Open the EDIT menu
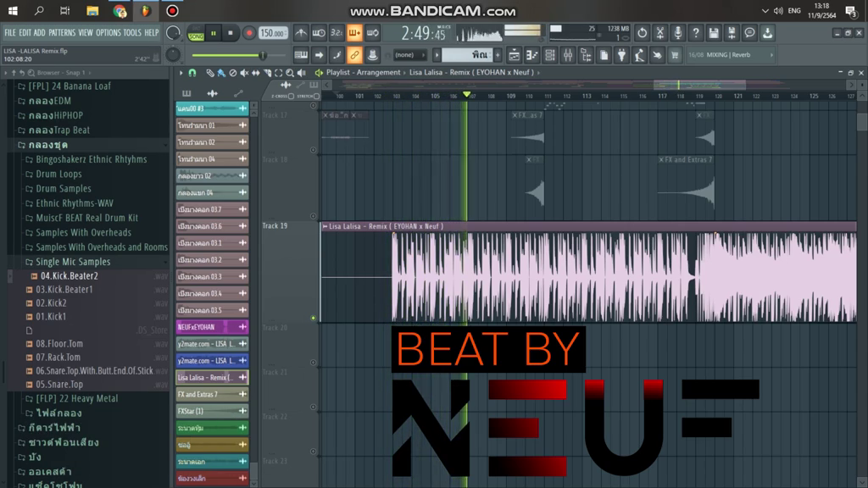Viewport: 868px width, 488px height. coord(25,33)
